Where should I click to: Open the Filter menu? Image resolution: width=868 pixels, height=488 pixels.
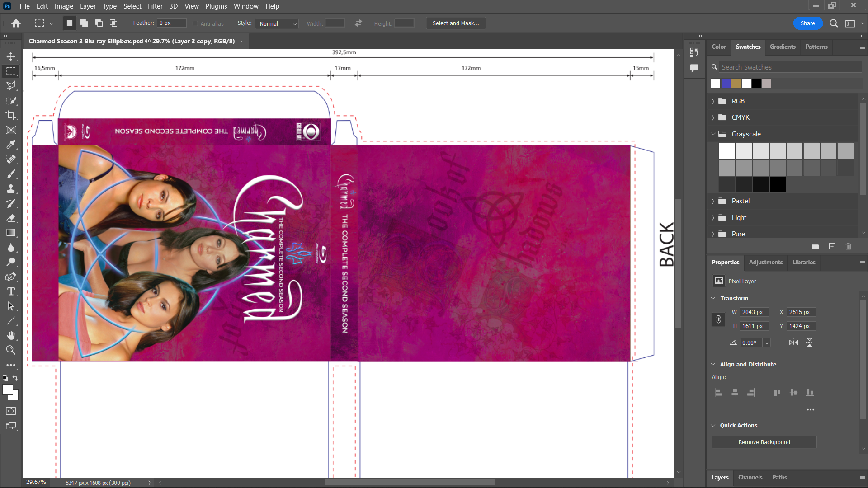click(x=155, y=6)
